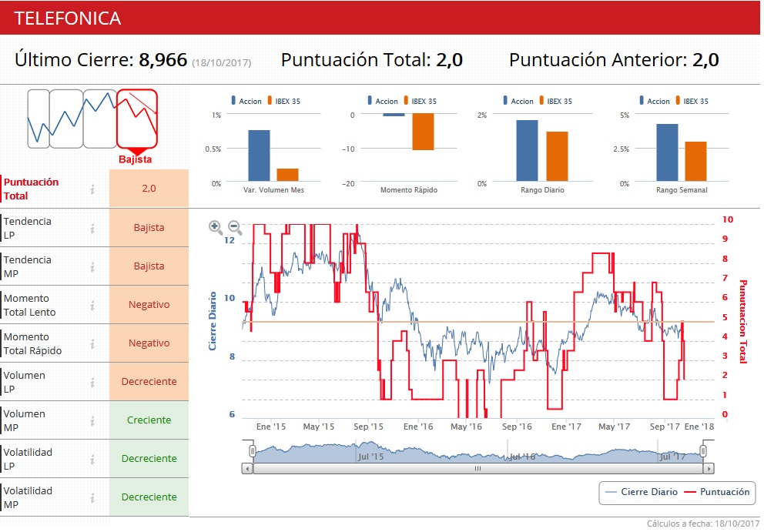Click the navigator scroll left arrow
The image size is (764, 532).
247,469
